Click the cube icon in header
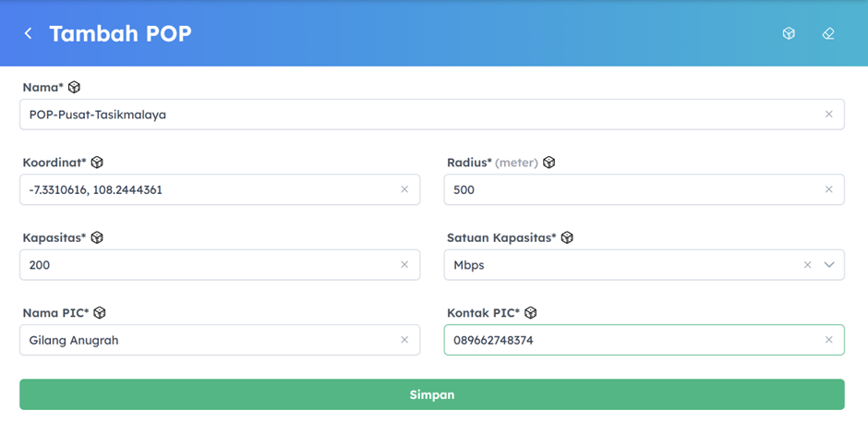Viewport: 868px width, 435px height. 789,33
